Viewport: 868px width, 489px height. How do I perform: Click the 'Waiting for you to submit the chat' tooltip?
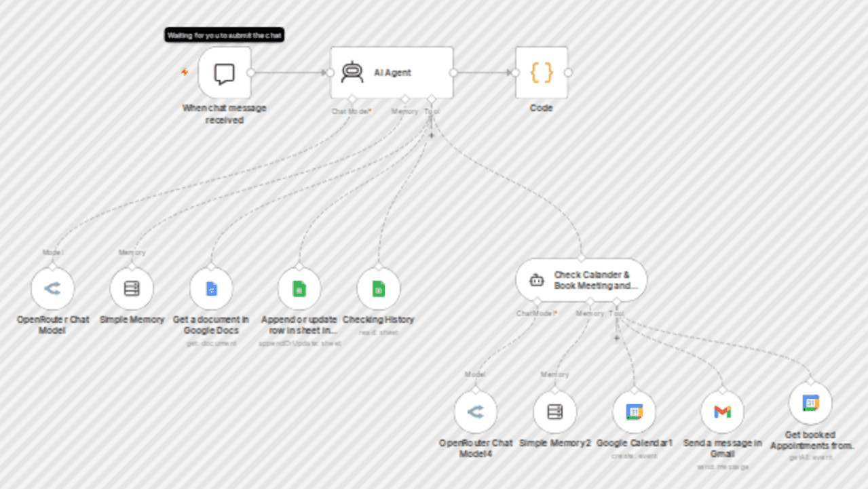coord(224,35)
